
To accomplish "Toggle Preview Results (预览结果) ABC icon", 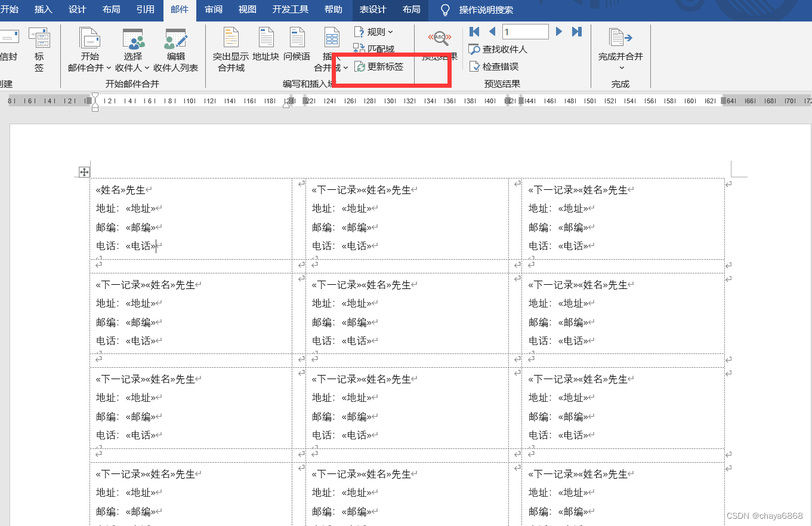I will tap(440, 38).
